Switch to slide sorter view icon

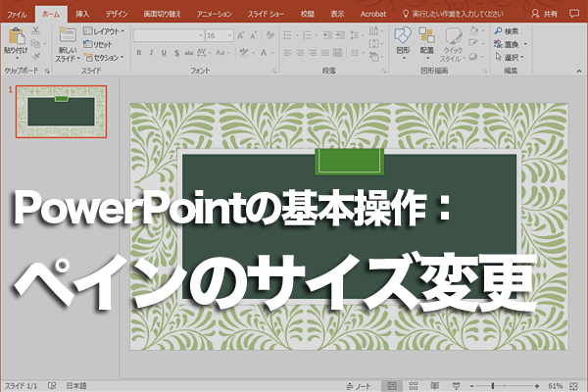click(x=414, y=386)
